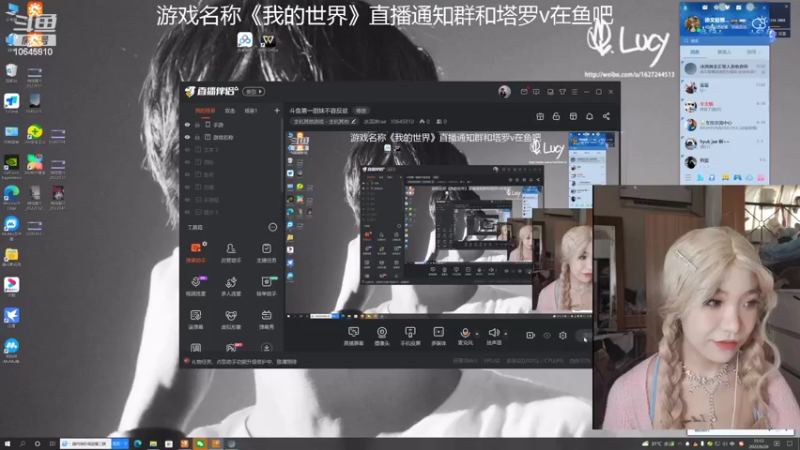This screenshot has height=450, width=800.
Task: Add a 摄像头 camera source
Action: tap(382, 336)
